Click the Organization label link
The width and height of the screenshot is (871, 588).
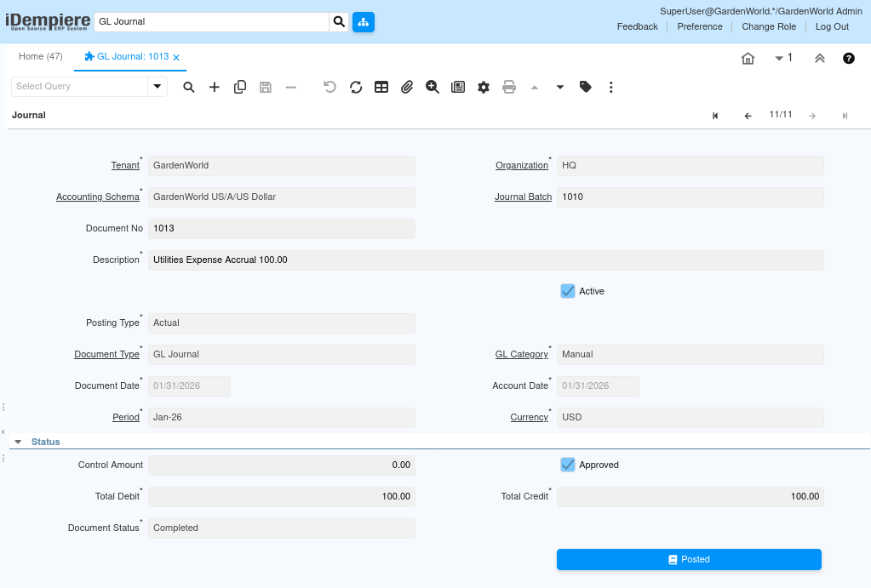tap(522, 165)
